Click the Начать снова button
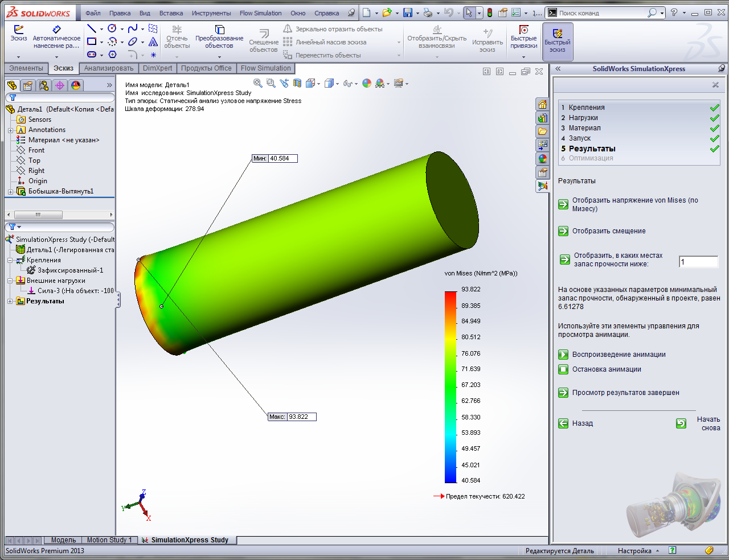Viewport: 729px width, 560px height. pos(698,423)
